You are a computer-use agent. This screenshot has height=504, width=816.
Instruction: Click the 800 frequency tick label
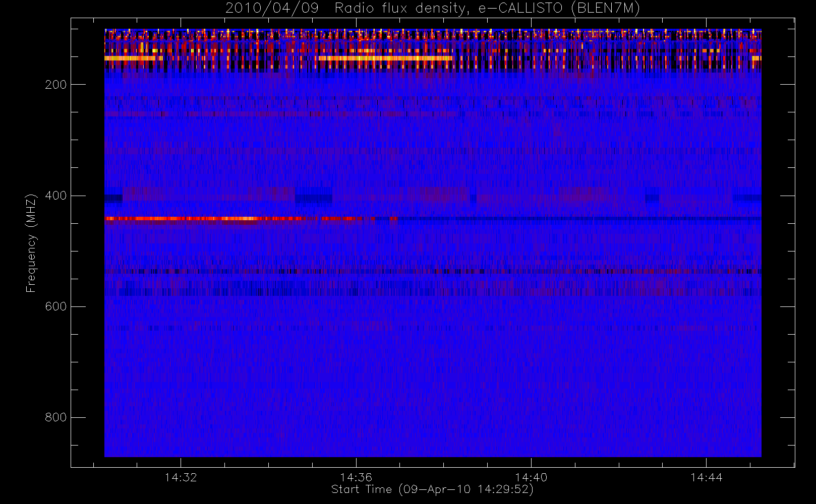click(55, 417)
